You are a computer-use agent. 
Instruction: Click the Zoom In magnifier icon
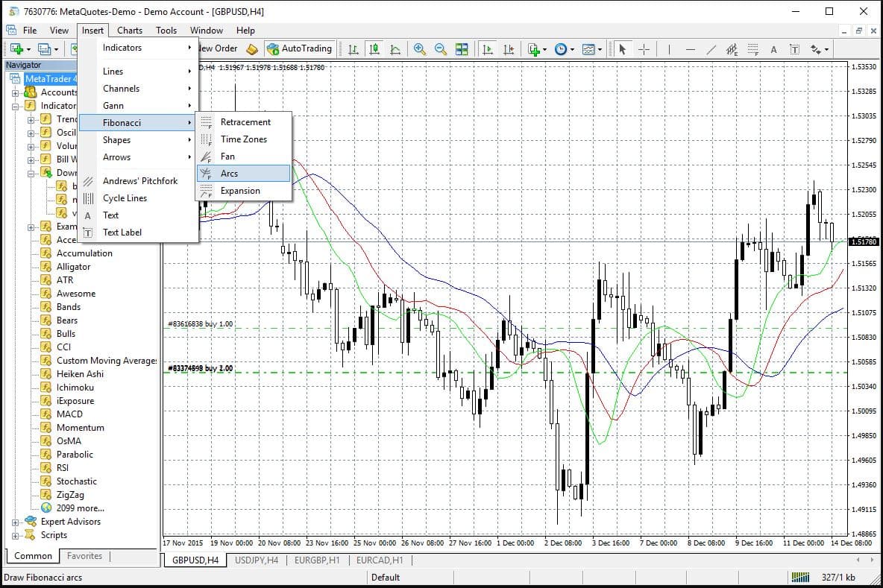pos(420,49)
